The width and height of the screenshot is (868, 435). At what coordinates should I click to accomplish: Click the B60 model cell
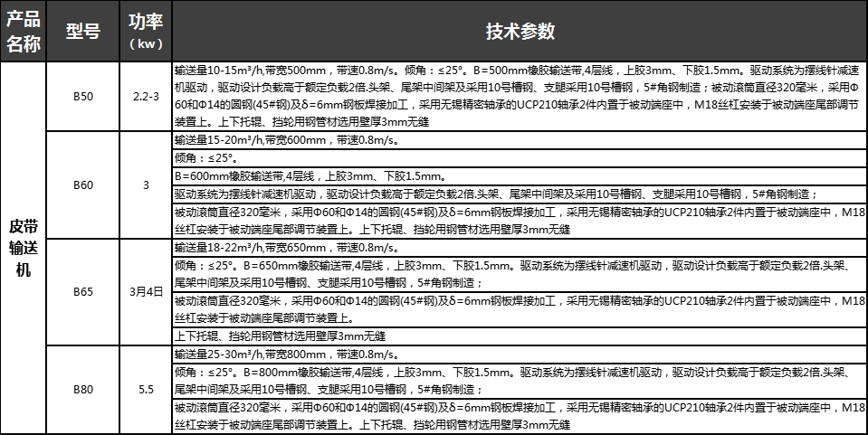click(x=83, y=185)
